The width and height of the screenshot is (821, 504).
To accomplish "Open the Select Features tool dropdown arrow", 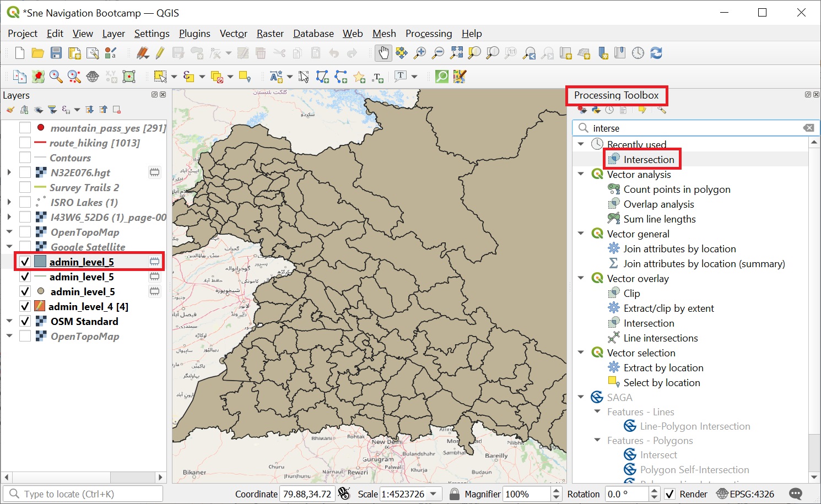I will point(174,77).
